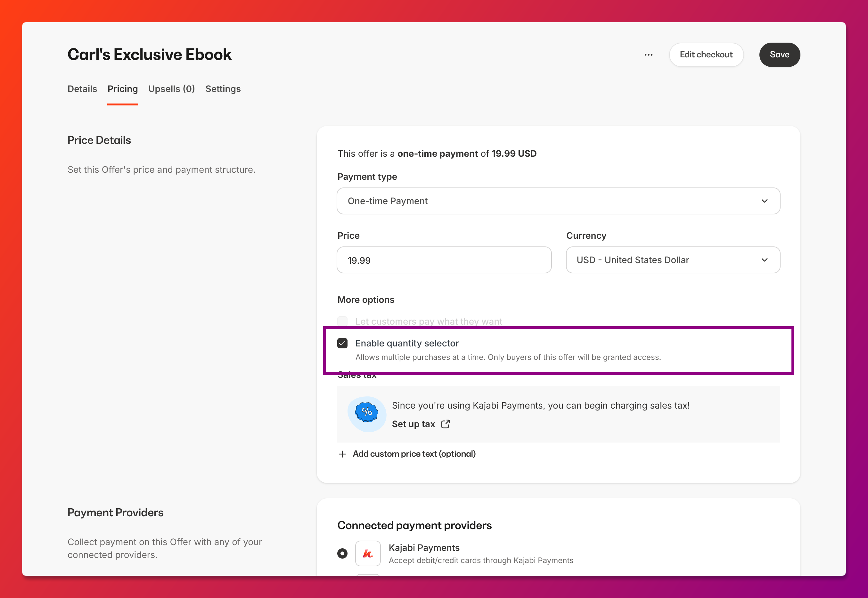Open the USD - United States Dollar dropdown
Viewport: 868px width, 598px height.
pos(673,260)
